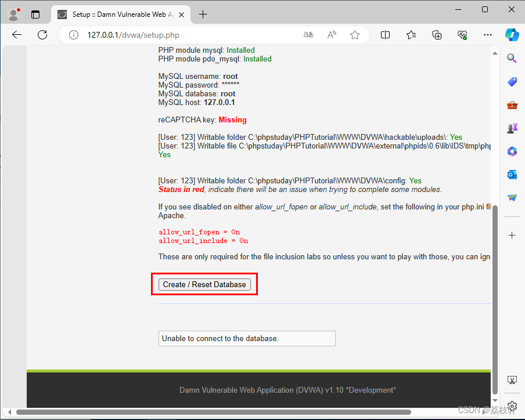Screen dimensions: 525x420
Task: Add this page to favorites star
Action: [355, 35]
